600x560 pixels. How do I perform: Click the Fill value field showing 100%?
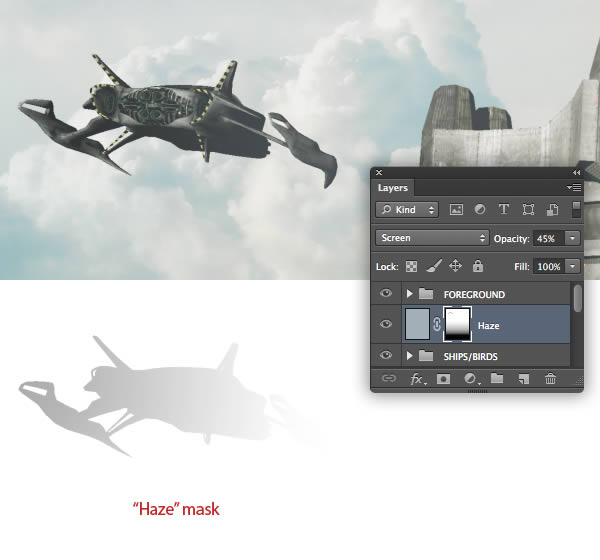549,266
